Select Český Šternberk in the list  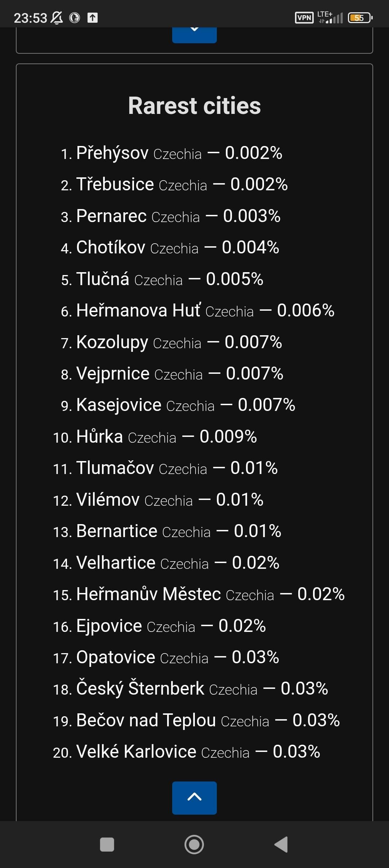(x=191, y=689)
